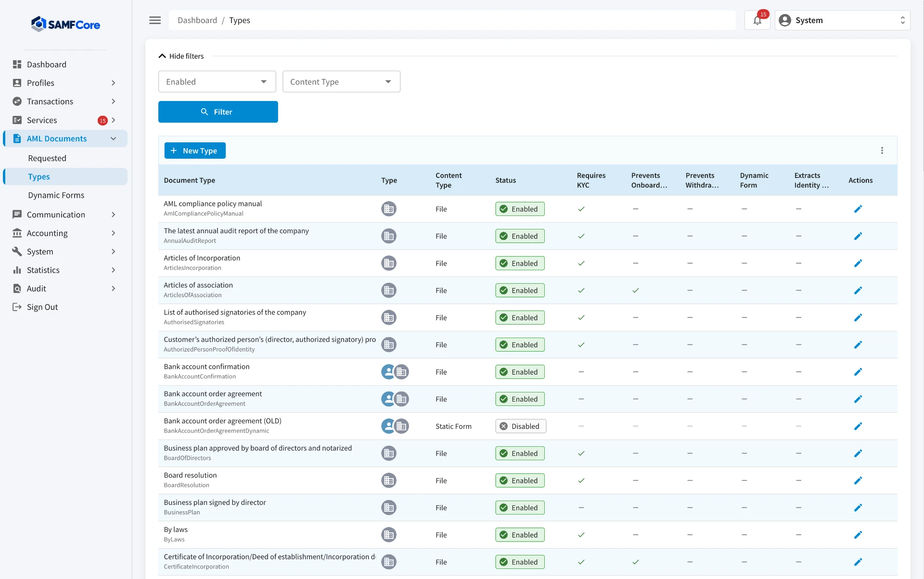
Task: Go to Dashboard via breadcrumb
Action: (x=197, y=20)
